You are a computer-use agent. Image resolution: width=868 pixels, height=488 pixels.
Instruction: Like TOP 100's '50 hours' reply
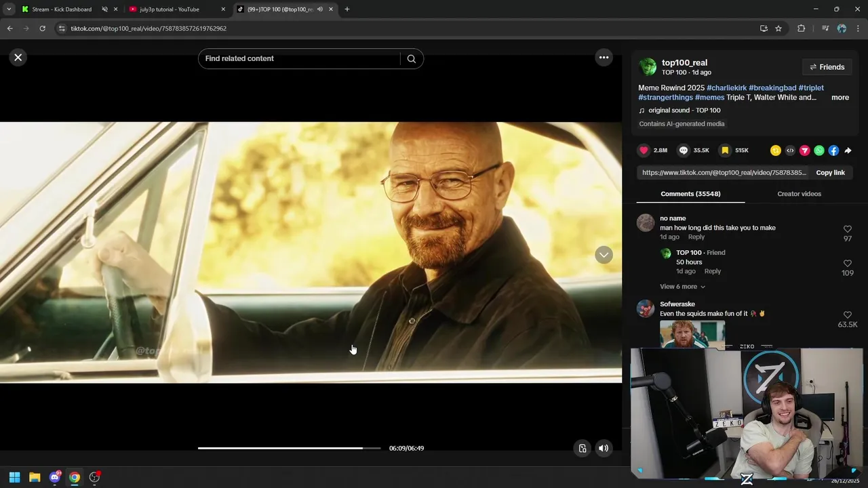click(848, 264)
